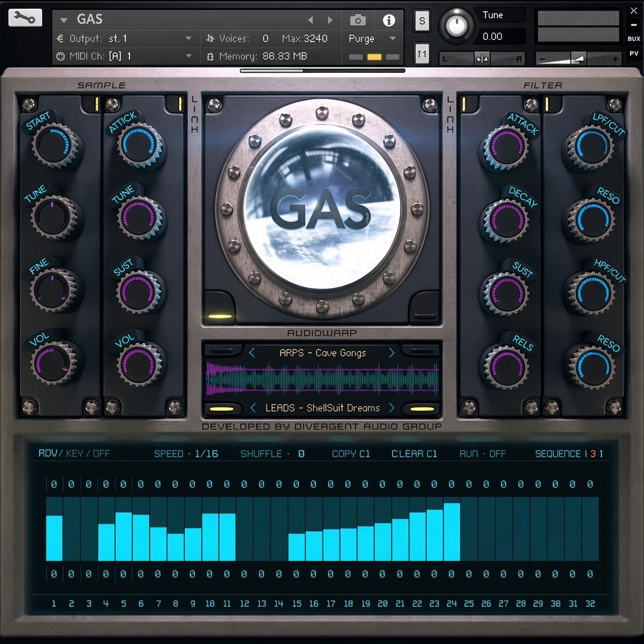The width and height of the screenshot is (644, 644).
Task: Select OFF sequencer mode
Action: pos(101,453)
